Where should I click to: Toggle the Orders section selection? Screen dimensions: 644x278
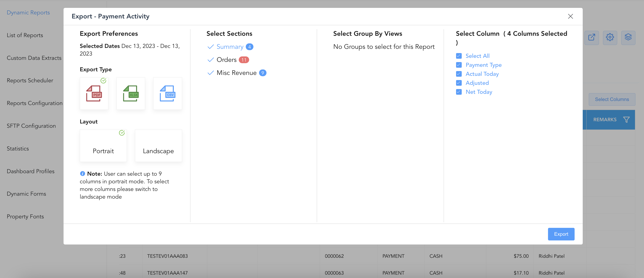point(226,60)
